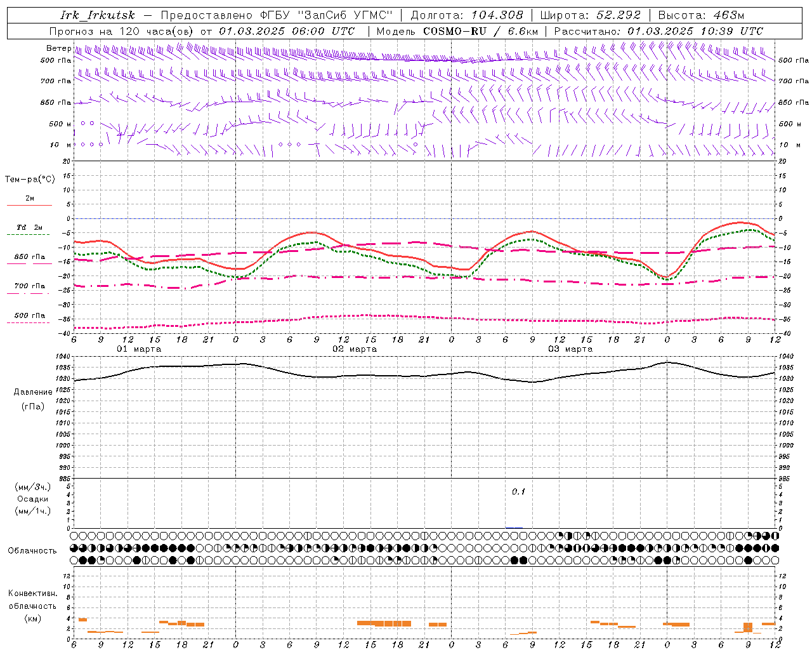
Task: Select the '850 гПа' temperature legend entry
Action: [x=30, y=257]
